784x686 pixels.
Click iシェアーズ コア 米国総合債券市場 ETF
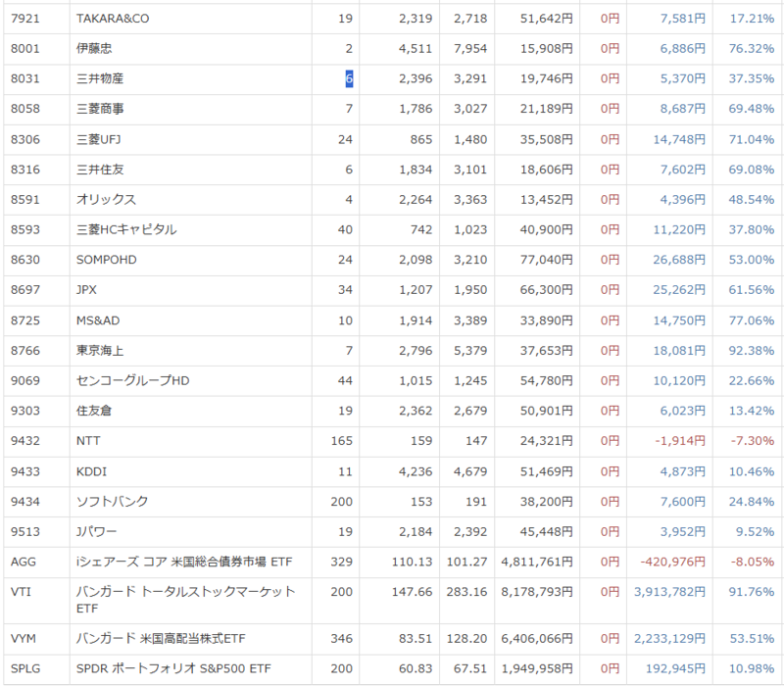[x=184, y=562]
